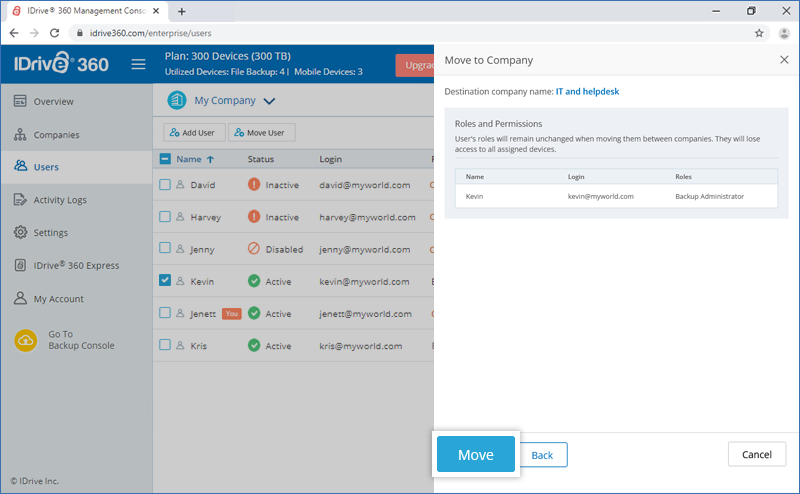The width and height of the screenshot is (800, 494).
Task: Click the IDrive 360 Express device icon
Action: (x=20, y=265)
